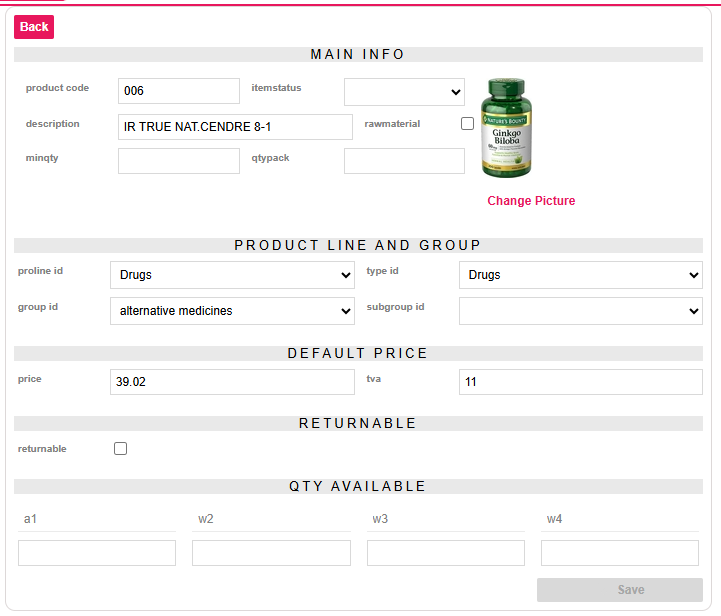Open the itemstatus dropdown
This screenshot has height=616, width=721.
[404, 92]
